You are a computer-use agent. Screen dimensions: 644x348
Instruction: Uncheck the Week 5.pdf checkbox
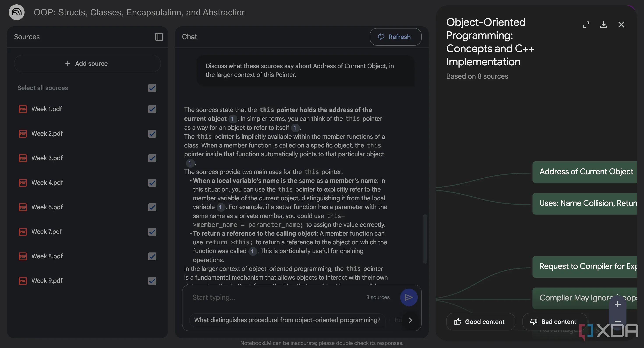(152, 207)
